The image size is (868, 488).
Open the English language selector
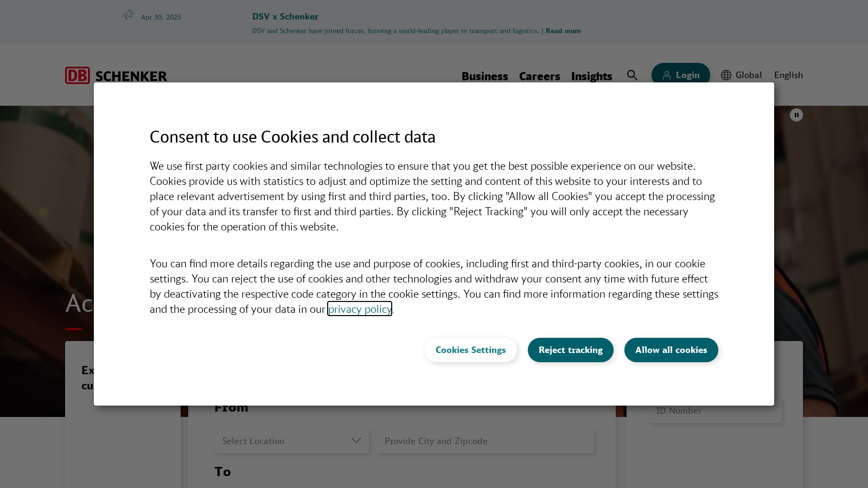788,75
